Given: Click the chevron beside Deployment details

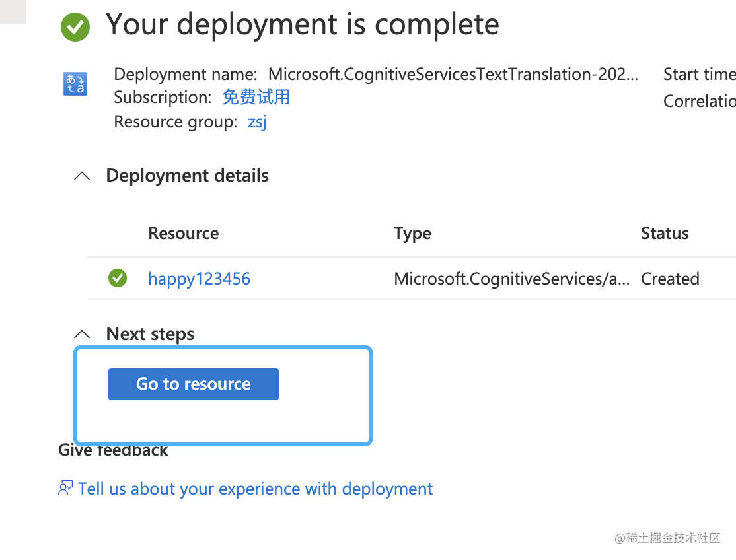Looking at the screenshot, I should coord(81,176).
